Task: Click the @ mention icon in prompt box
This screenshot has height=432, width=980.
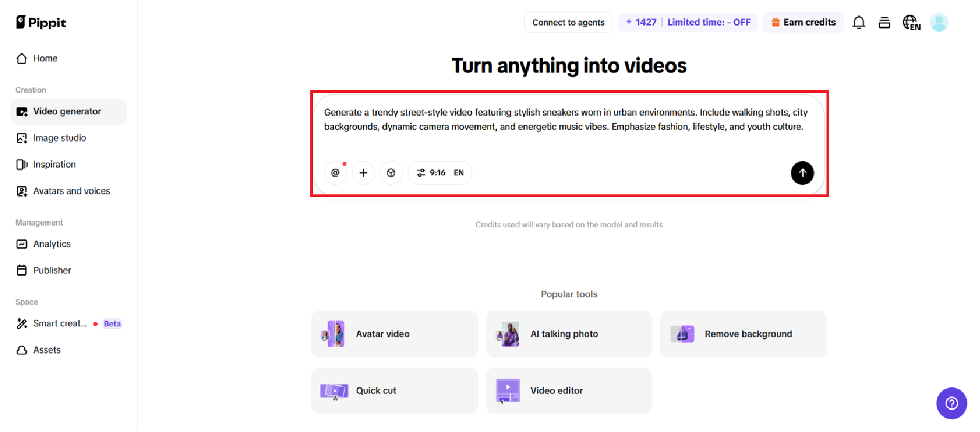Action: click(336, 173)
